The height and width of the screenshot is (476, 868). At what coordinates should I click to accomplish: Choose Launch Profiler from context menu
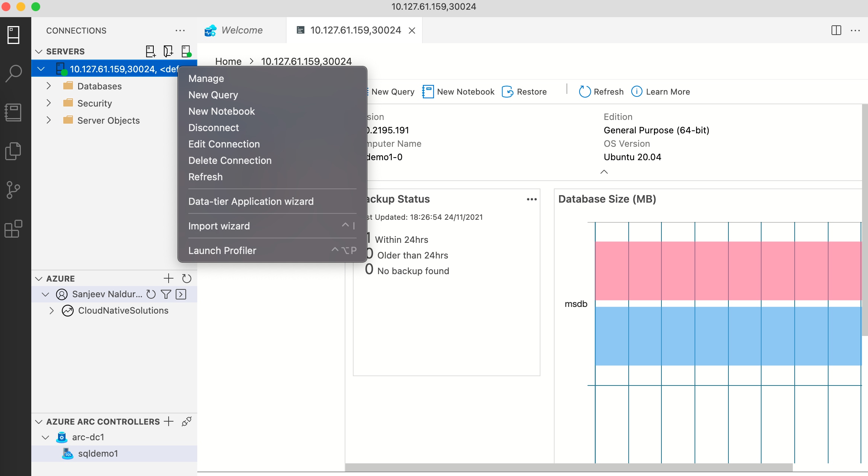pyautogui.click(x=272, y=251)
